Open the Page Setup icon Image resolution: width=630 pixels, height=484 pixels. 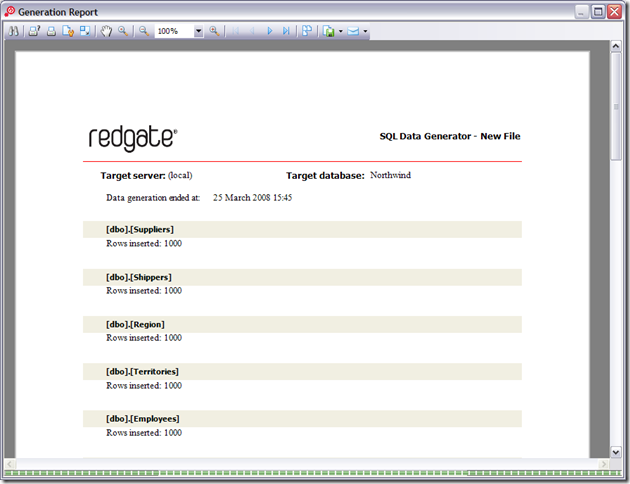68,31
